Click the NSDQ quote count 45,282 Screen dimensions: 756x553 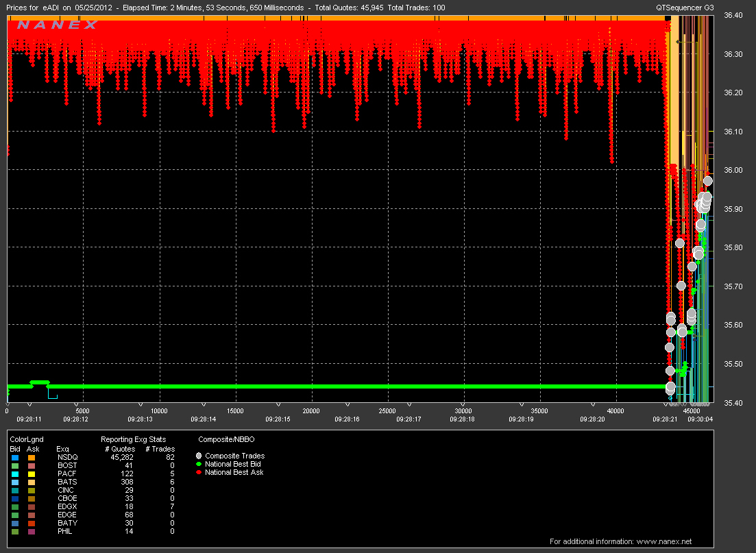pyautogui.click(x=122, y=457)
